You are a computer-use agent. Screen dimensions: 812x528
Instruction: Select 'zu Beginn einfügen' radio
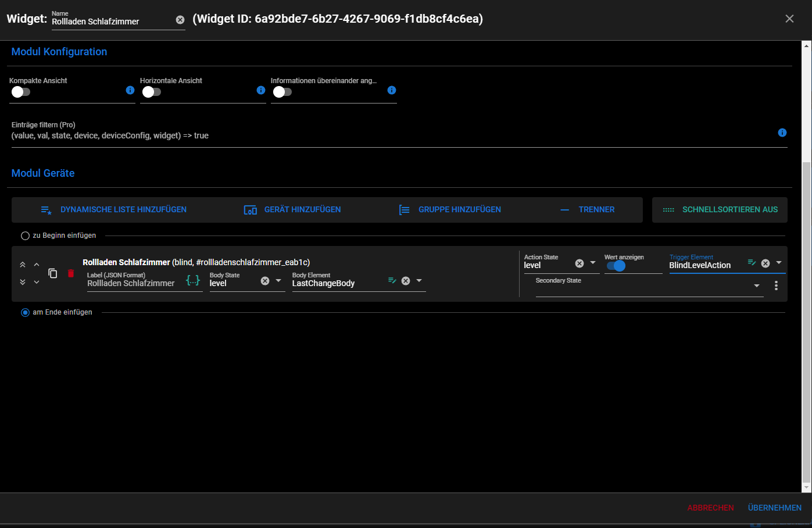25,236
